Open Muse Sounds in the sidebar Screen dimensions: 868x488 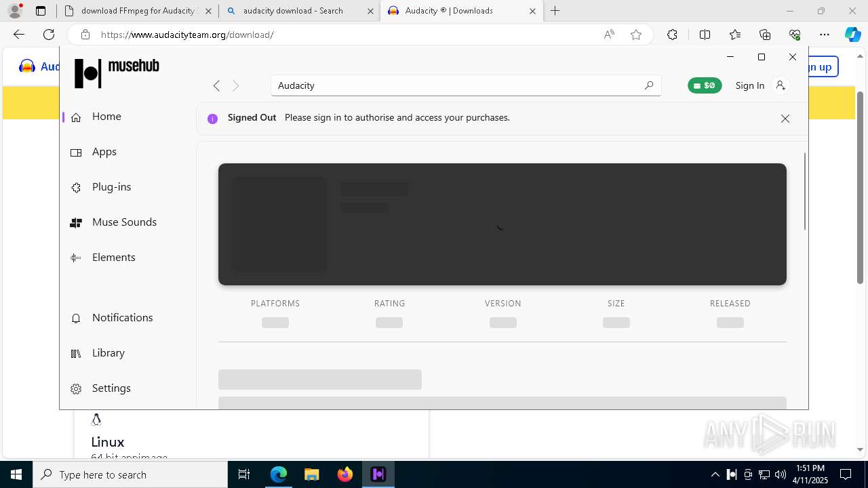click(124, 222)
